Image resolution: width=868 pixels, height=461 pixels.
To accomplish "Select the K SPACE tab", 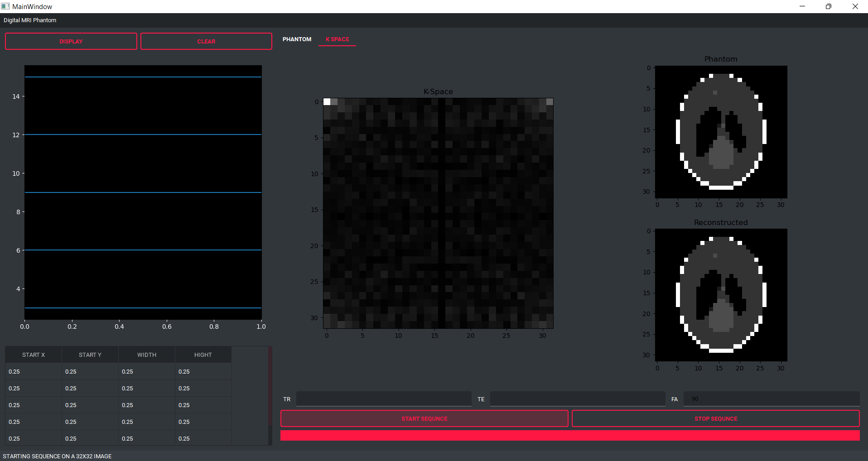I will pyautogui.click(x=337, y=39).
